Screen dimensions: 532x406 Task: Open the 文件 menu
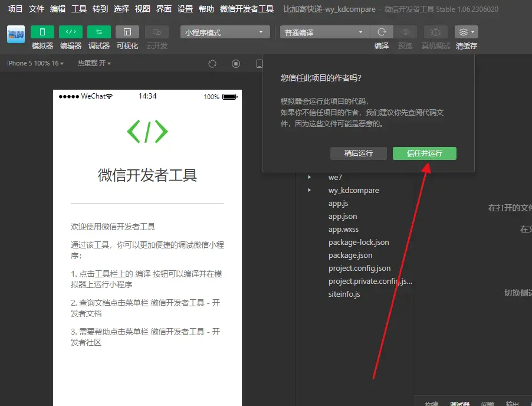coord(37,9)
